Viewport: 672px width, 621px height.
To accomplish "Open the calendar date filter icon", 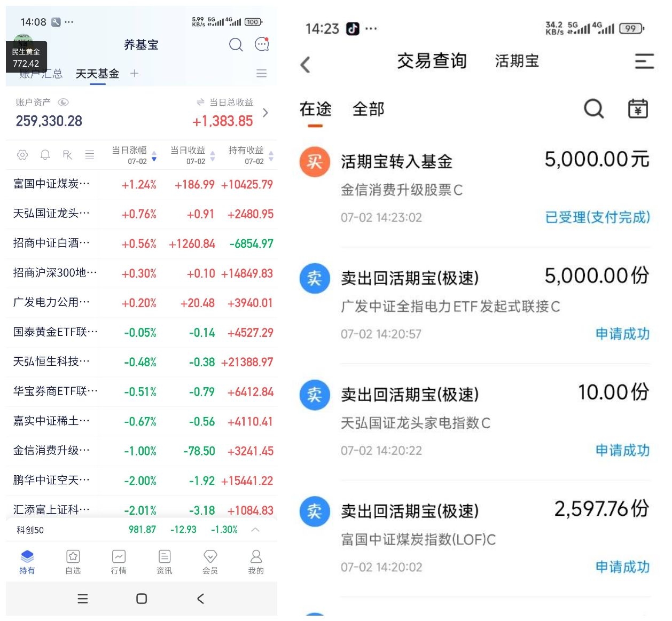I will pyautogui.click(x=638, y=108).
